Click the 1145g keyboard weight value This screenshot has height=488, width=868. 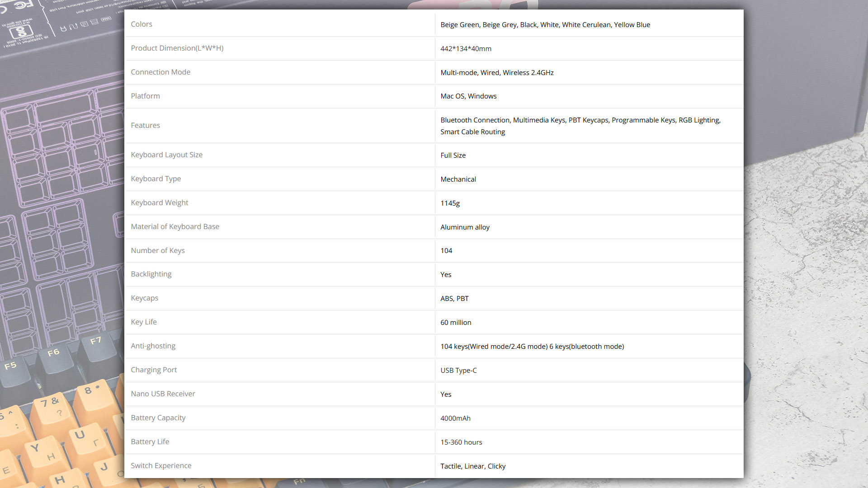click(x=450, y=203)
